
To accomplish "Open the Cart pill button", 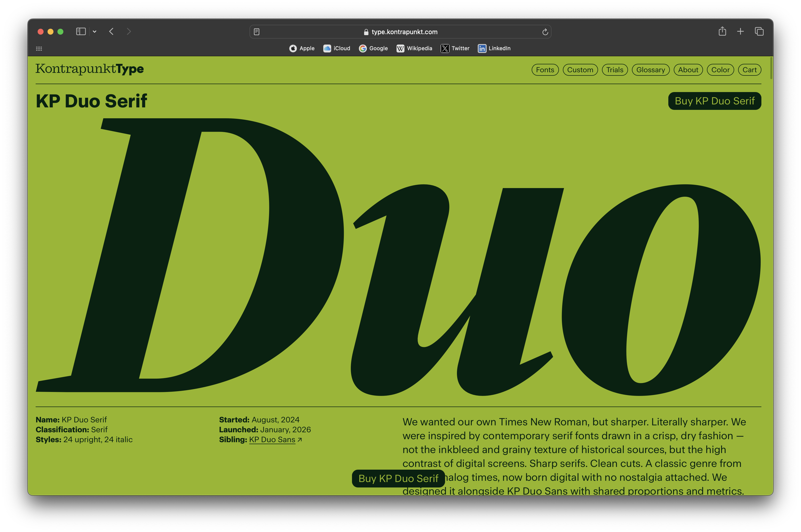I will 750,70.
